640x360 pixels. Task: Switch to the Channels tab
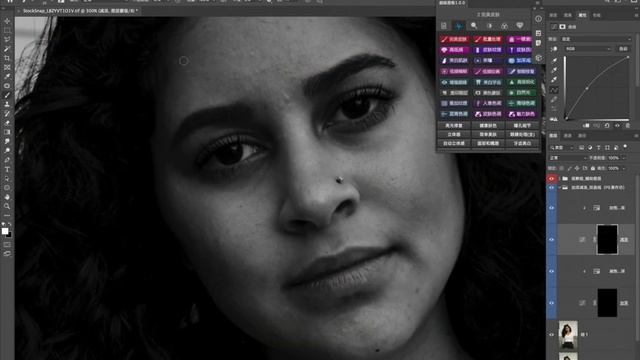pyautogui.click(x=568, y=136)
